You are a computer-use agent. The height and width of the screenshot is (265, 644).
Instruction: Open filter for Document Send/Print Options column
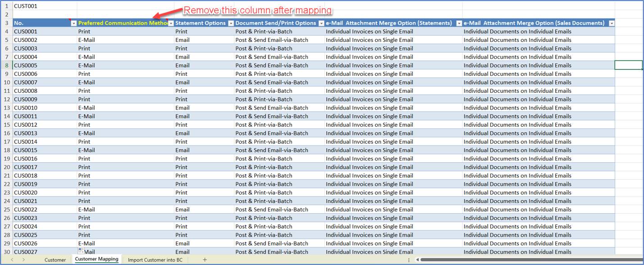coord(321,23)
